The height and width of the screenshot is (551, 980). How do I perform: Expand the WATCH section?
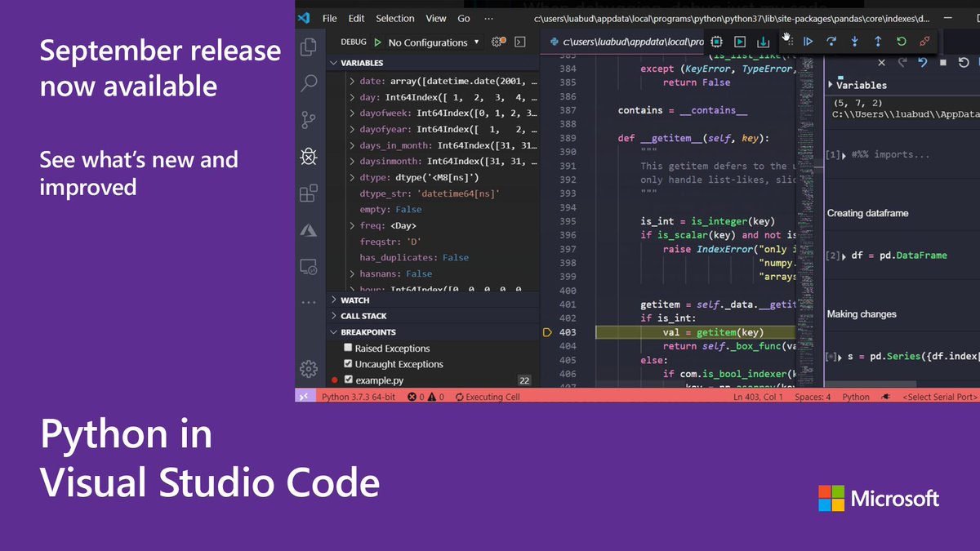(x=433, y=300)
